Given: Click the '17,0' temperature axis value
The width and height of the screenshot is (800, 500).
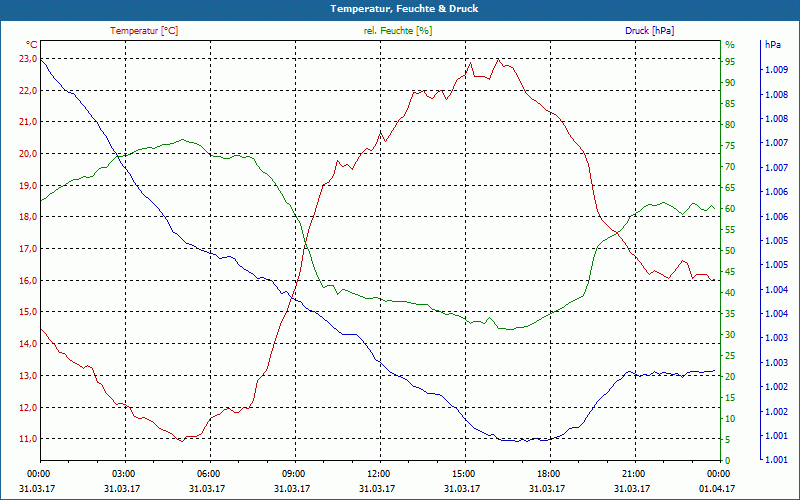Looking at the screenshot, I should click(x=28, y=248).
